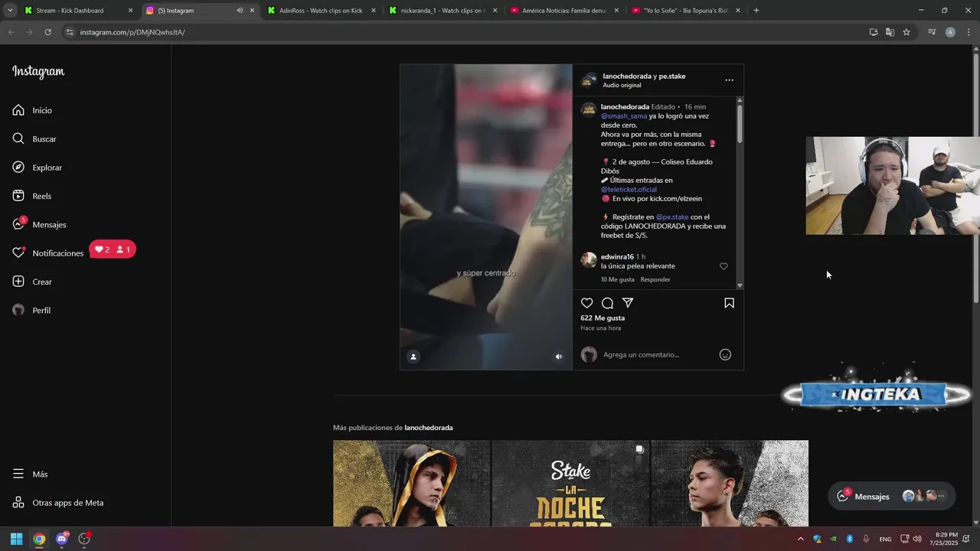The image size is (980, 551).
Task: Open emoji picker in comment box
Action: coord(725,354)
